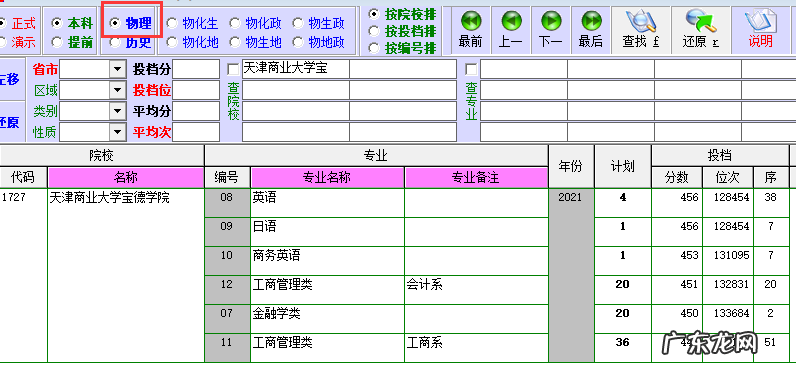The image size is (796, 372).
Task: Select the 金融学类 major row
Action: click(x=327, y=319)
